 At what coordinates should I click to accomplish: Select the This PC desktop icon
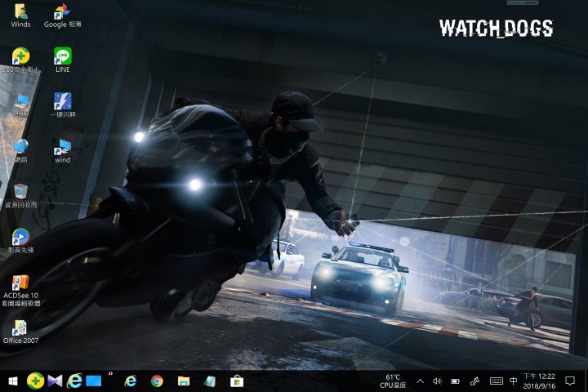click(x=21, y=105)
